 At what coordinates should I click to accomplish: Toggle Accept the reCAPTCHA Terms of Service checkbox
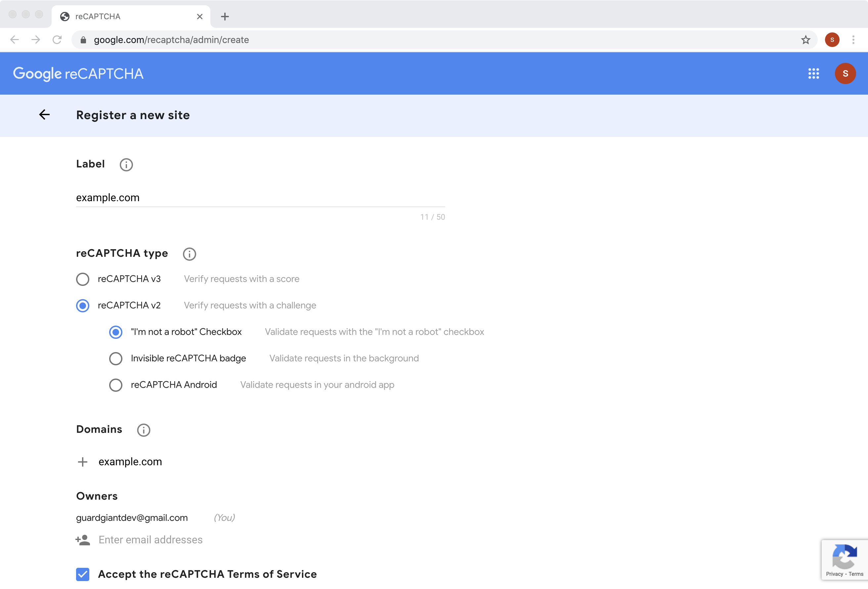[83, 574]
